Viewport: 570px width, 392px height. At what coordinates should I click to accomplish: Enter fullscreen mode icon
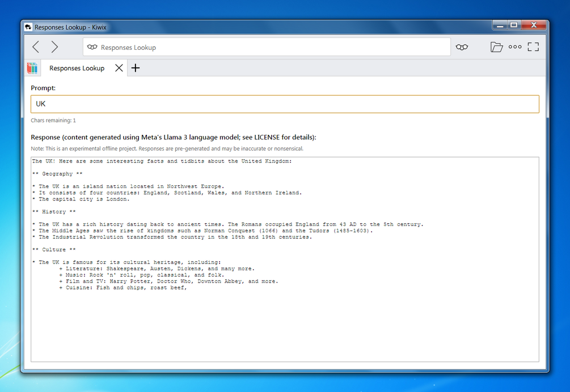point(533,47)
